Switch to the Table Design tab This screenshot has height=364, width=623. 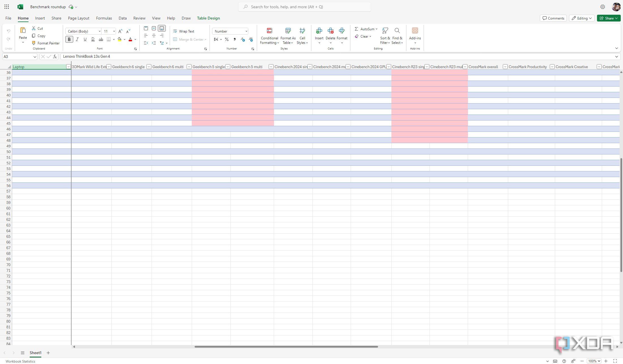(208, 18)
